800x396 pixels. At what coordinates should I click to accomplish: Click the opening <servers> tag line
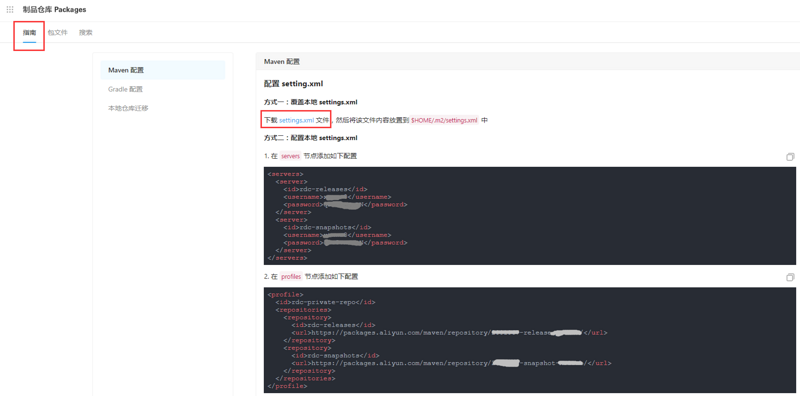coord(285,174)
